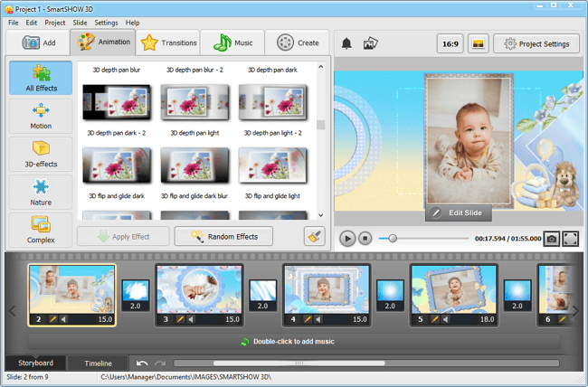Click the slide background image icon
Image resolution: width=588 pixels, height=387 pixels.
click(x=479, y=44)
